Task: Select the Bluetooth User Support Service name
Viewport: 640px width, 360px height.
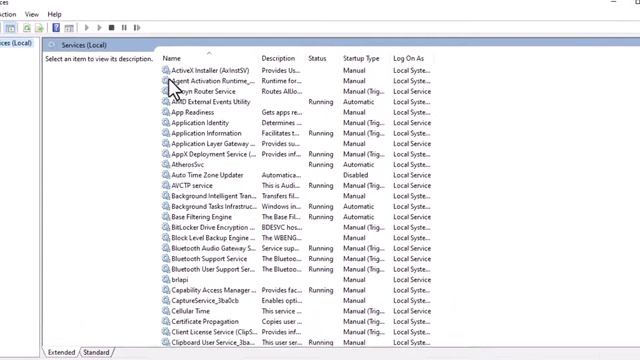Action: pyautogui.click(x=213, y=269)
